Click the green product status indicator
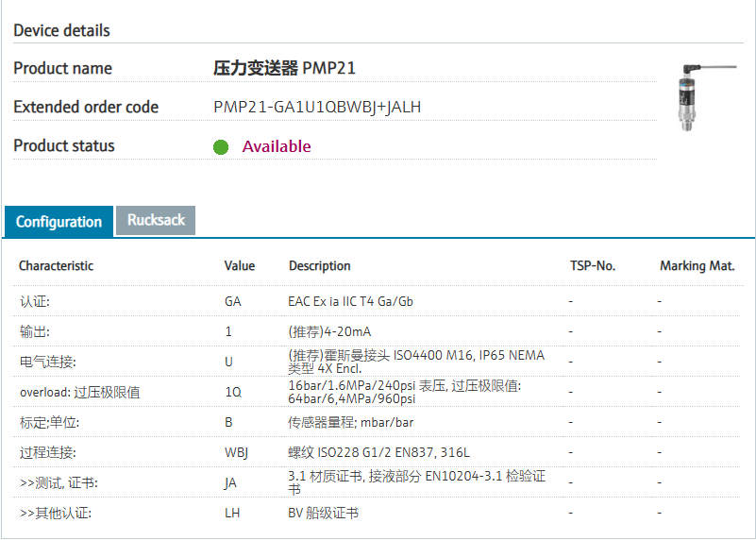The height and width of the screenshot is (540, 756). pyautogui.click(x=221, y=146)
